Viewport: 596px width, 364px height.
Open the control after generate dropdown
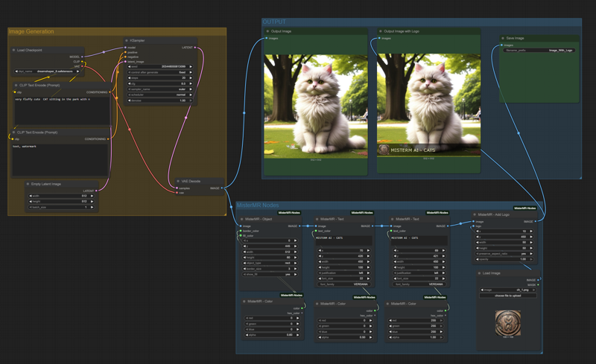(x=159, y=72)
